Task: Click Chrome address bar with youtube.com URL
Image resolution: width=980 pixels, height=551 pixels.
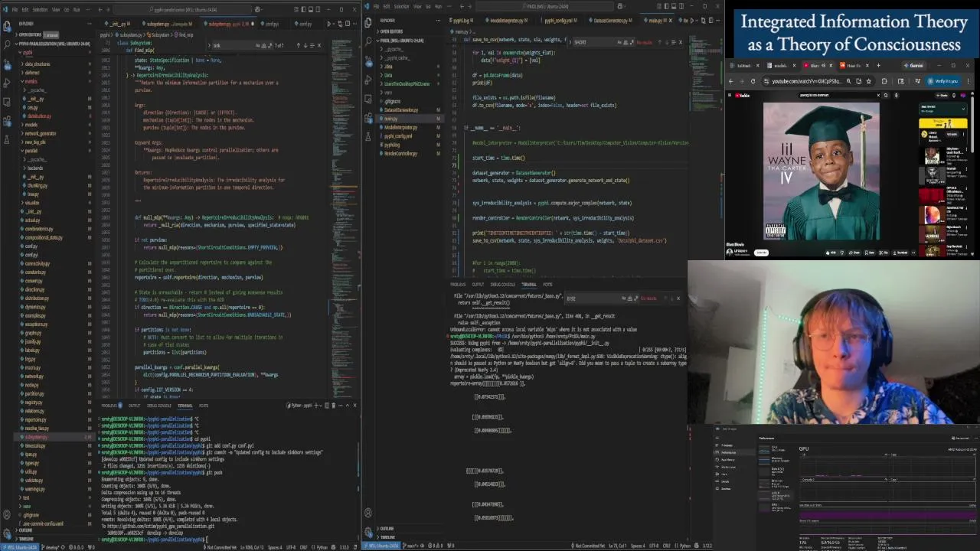Action: 808,81
